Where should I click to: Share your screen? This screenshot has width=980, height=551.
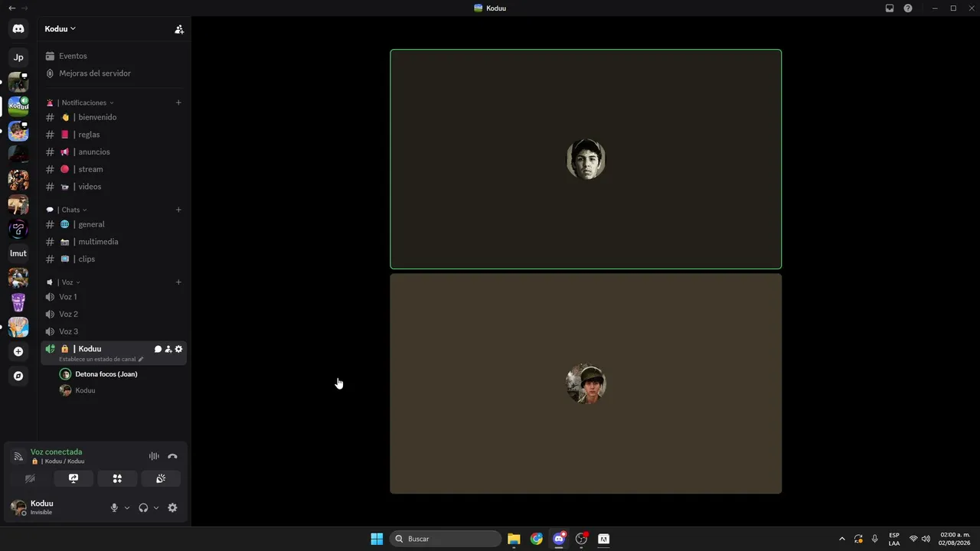pyautogui.click(x=73, y=478)
